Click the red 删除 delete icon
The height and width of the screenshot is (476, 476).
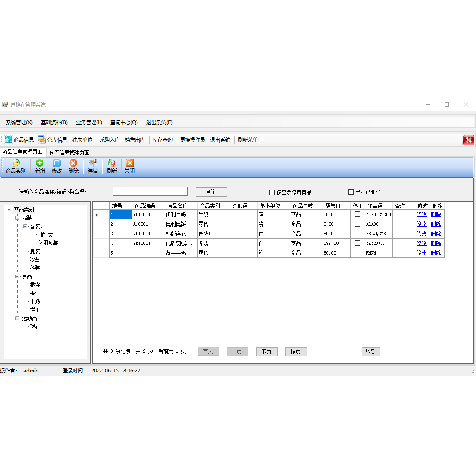click(x=73, y=163)
